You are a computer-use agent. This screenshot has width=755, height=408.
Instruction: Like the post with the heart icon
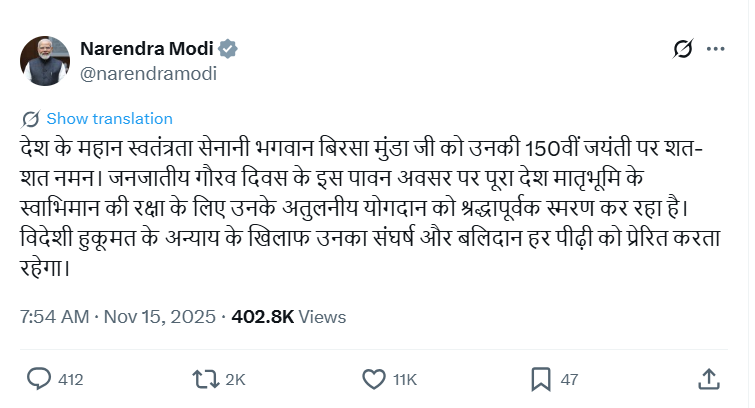373,379
